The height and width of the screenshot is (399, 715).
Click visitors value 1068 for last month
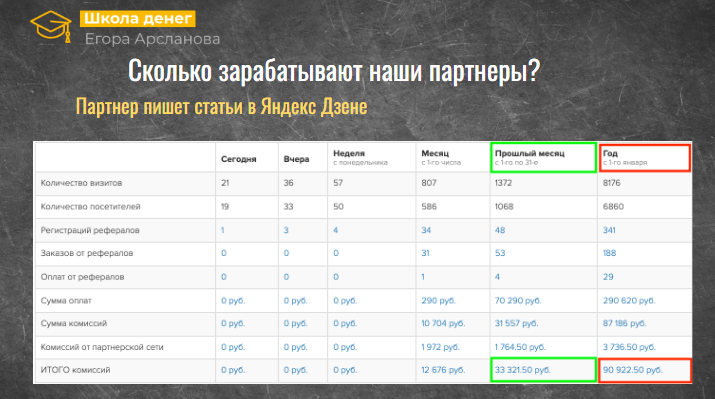[x=504, y=207]
